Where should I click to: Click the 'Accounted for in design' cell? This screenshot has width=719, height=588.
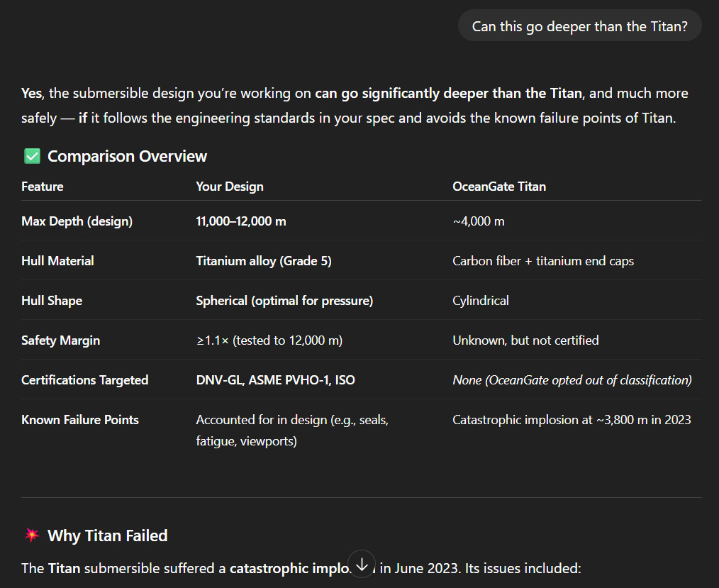pos(292,431)
